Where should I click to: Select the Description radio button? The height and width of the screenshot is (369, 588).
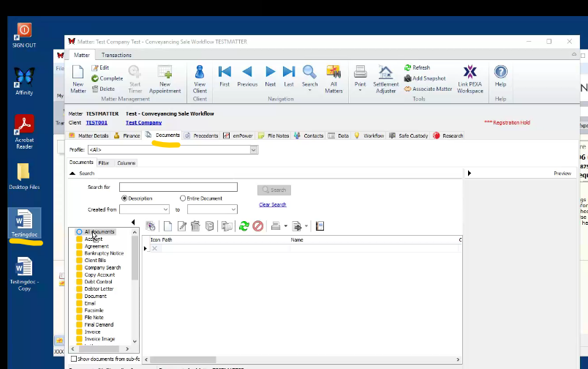(124, 198)
